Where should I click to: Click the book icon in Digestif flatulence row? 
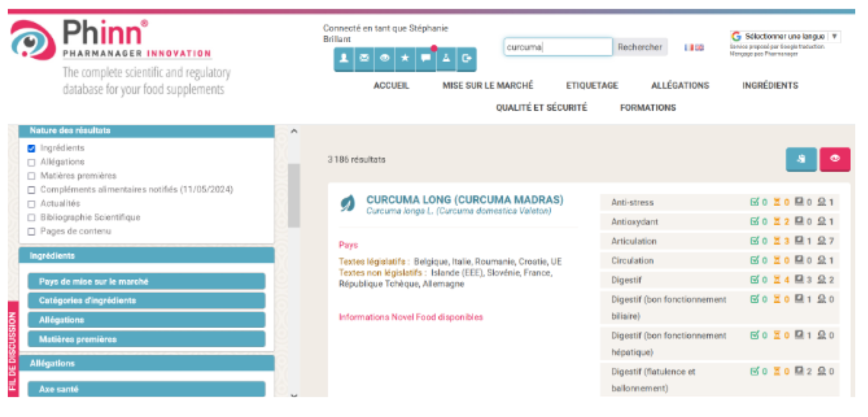pos(799,372)
